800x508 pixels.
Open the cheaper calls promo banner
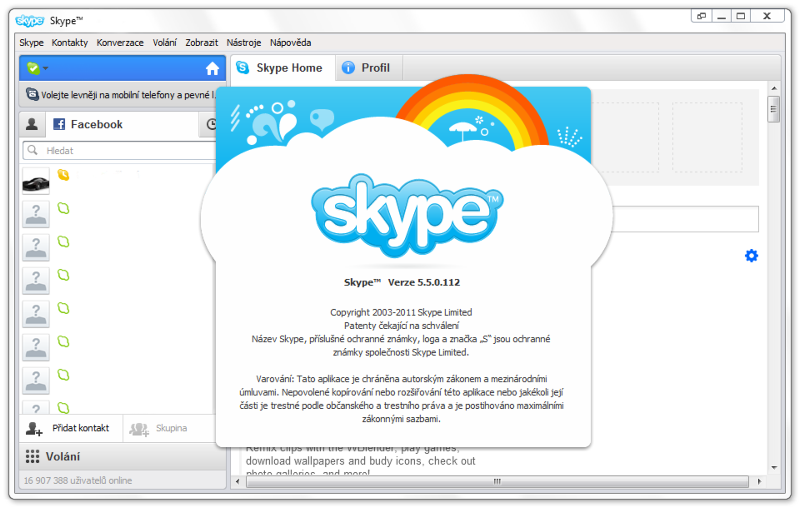tap(120, 95)
